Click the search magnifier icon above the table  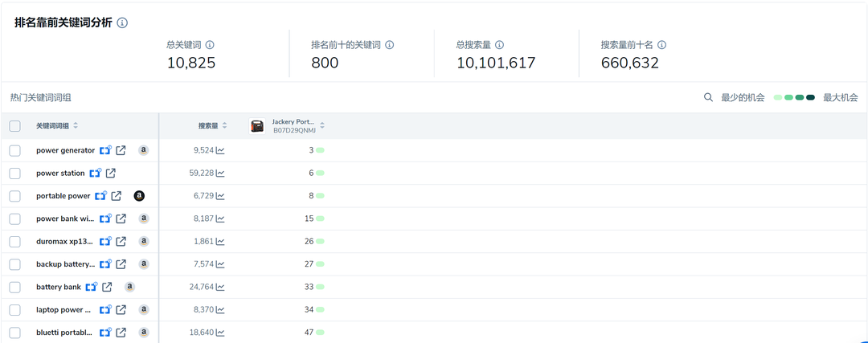pyautogui.click(x=708, y=97)
